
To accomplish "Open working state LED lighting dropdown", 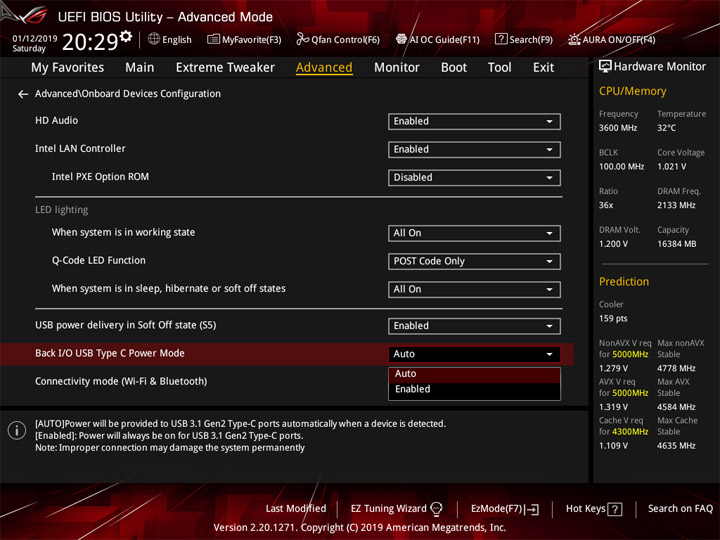I will pos(474,233).
